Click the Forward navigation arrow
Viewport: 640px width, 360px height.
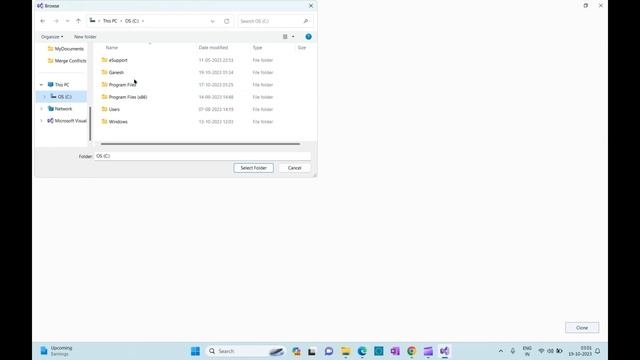coord(56,21)
